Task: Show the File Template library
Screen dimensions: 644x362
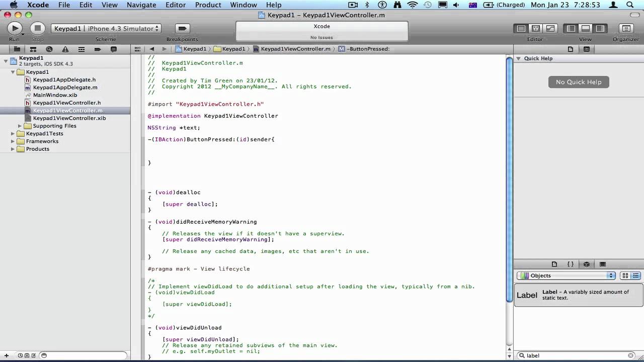Action: [554, 264]
